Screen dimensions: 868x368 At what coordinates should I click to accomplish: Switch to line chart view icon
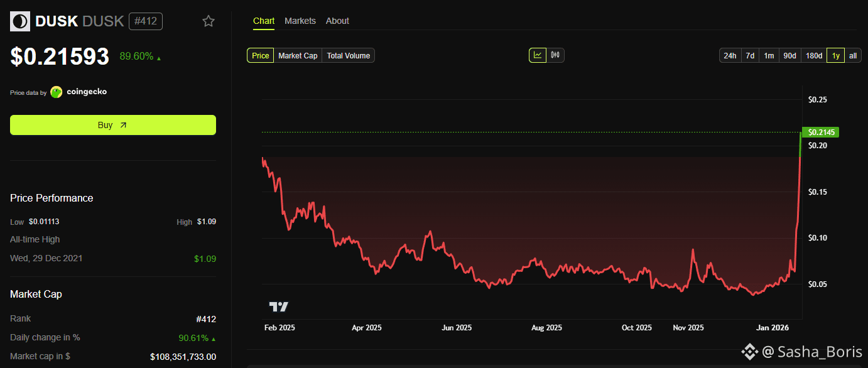point(538,55)
